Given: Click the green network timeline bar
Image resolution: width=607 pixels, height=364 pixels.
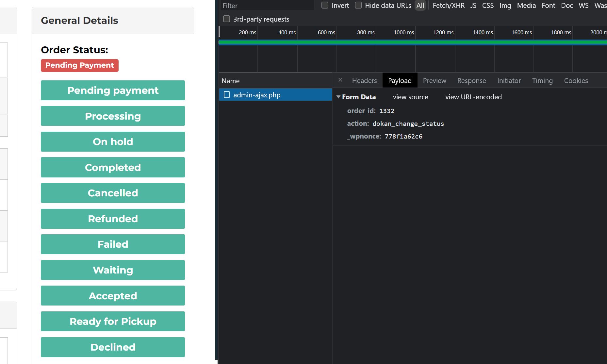Looking at the screenshot, I should tap(413, 42).
